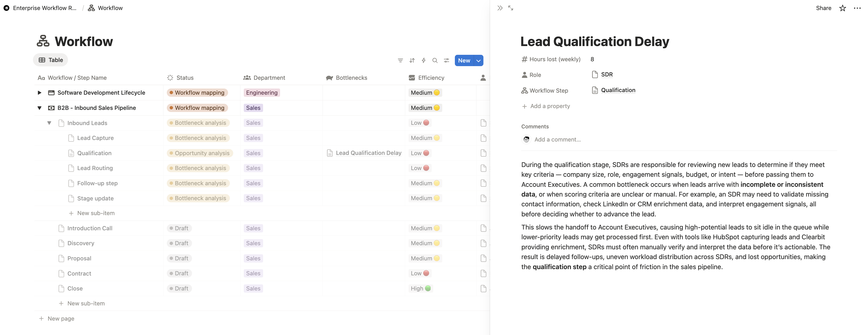Image resolution: width=868 pixels, height=335 pixels.
Task: Open view settings via the sliders icon
Action: [x=446, y=60]
